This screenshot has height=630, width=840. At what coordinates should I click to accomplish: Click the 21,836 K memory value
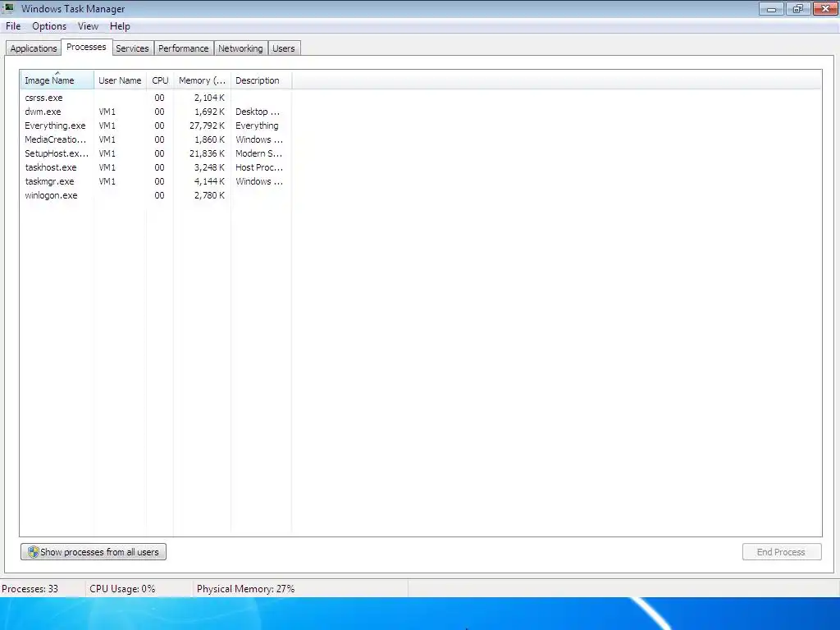point(207,153)
